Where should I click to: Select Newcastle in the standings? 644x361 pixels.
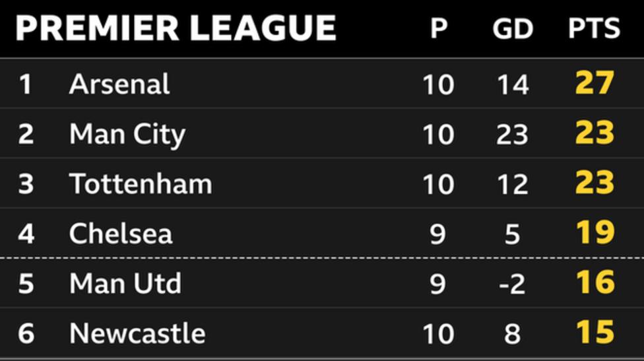point(137,333)
